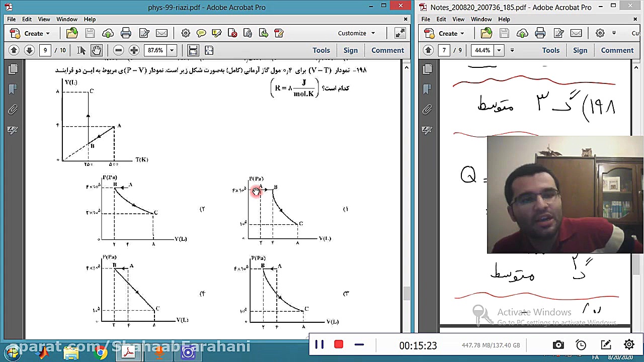Open a file using the Open folder icon

pos(72,33)
